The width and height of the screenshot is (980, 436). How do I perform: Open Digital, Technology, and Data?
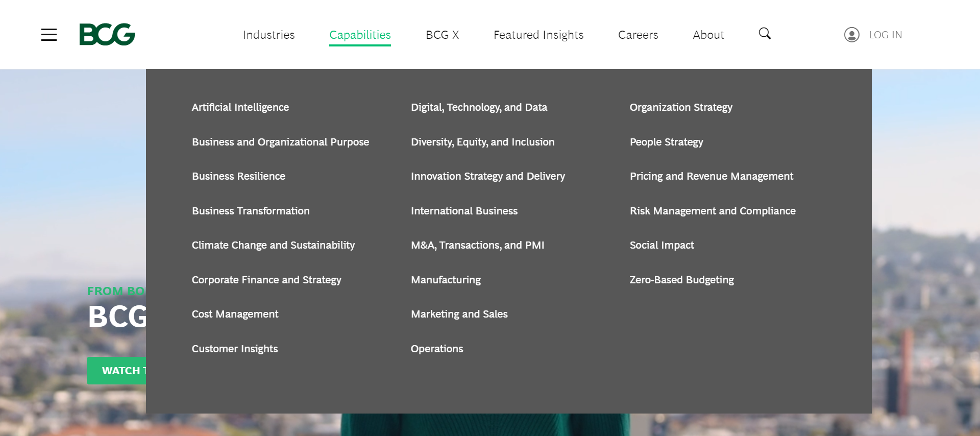pyautogui.click(x=479, y=107)
